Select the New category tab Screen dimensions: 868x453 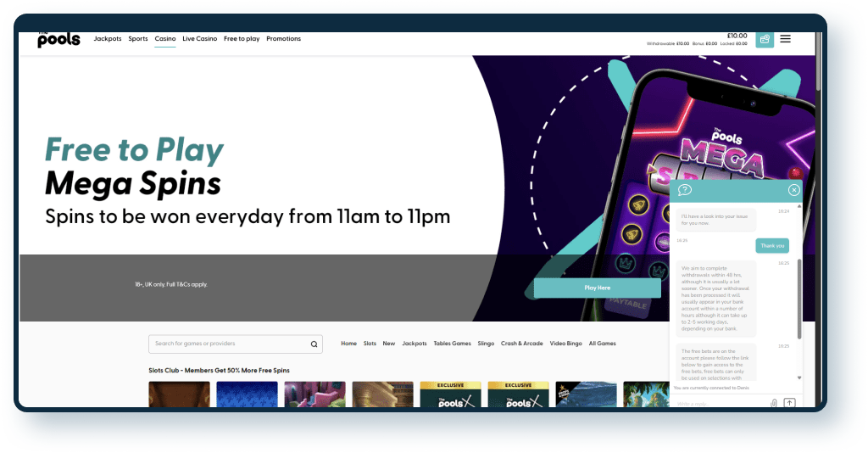(389, 344)
